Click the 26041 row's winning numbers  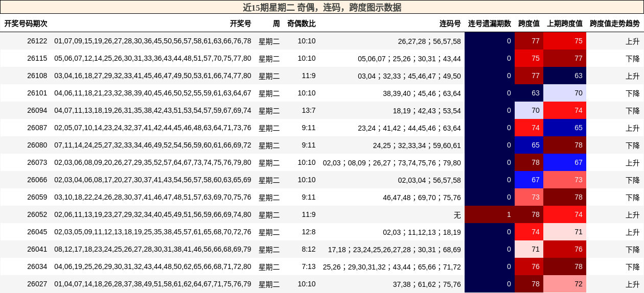(x=153, y=249)
